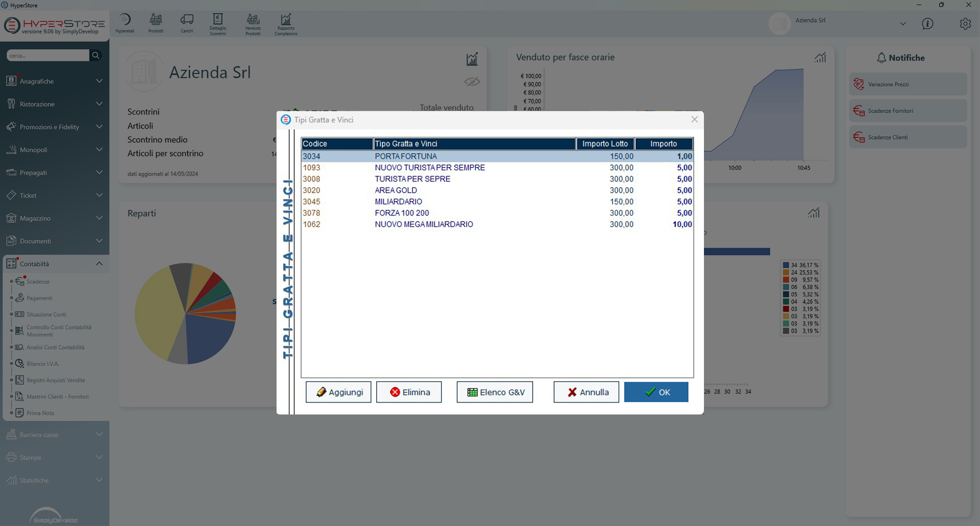Image resolution: width=980 pixels, height=526 pixels.
Task: Click the Aggiungi button
Action: pyautogui.click(x=338, y=392)
